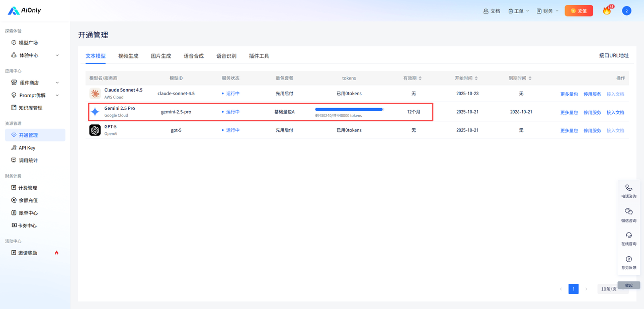Open 意见反馈 feedback

tap(629, 263)
